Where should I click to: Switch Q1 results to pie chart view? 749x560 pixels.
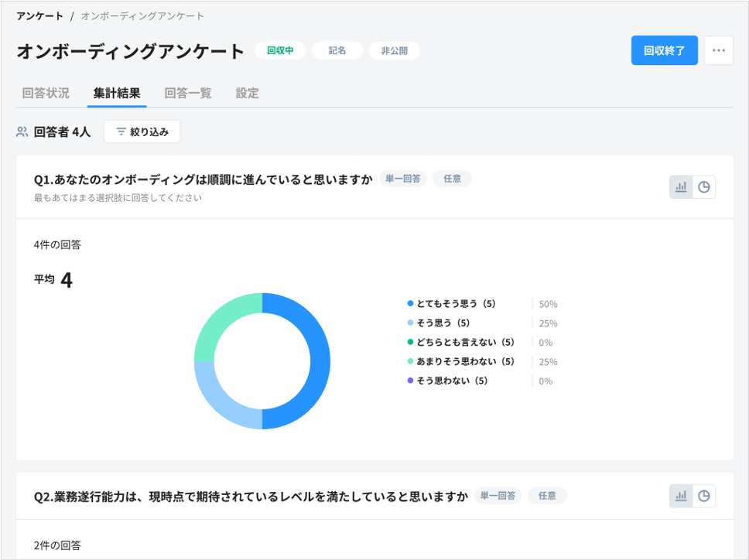tap(703, 186)
